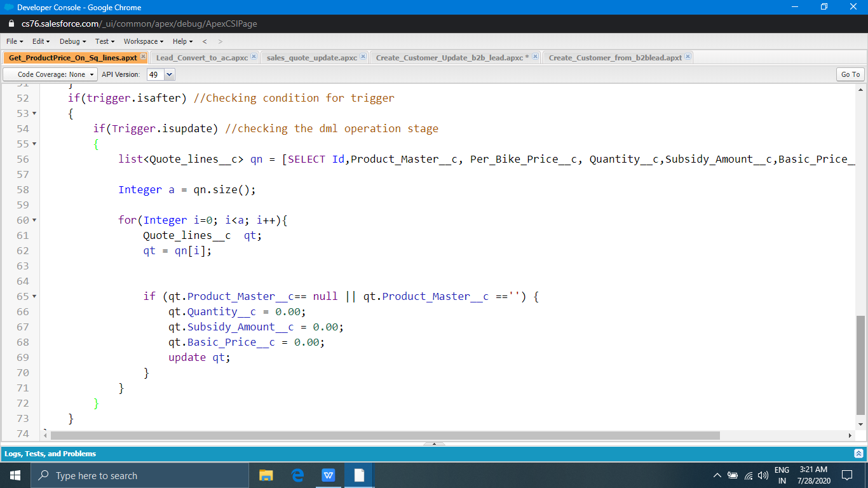
Task: Click line number 74 in the gutter
Action: [x=22, y=434]
